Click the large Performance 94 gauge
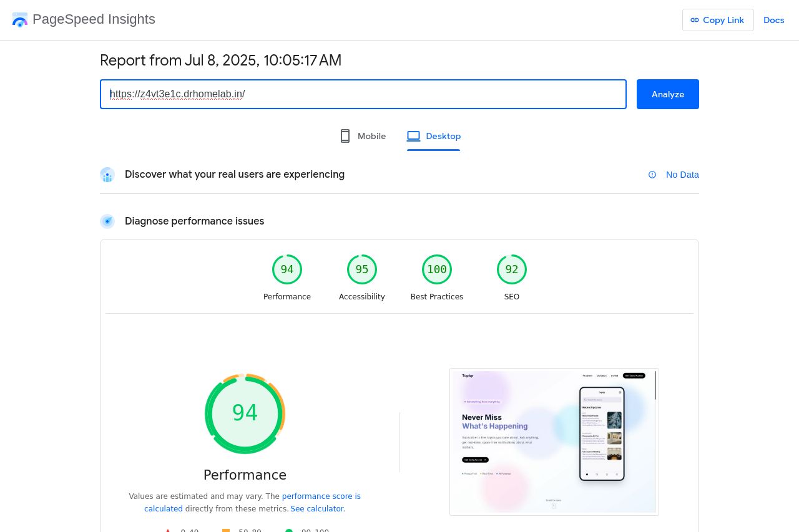The height and width of the screenshot is (532, 799). coord(245,414)
